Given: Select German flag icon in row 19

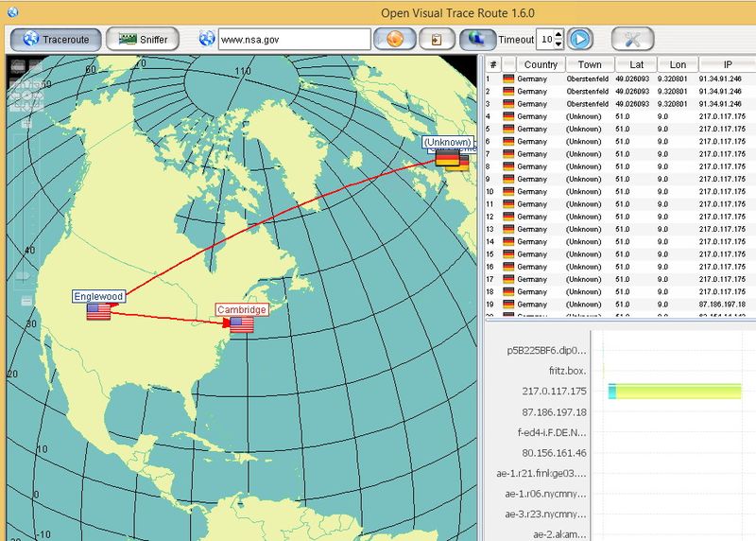Looking at the screenshot, I should 508,305.
